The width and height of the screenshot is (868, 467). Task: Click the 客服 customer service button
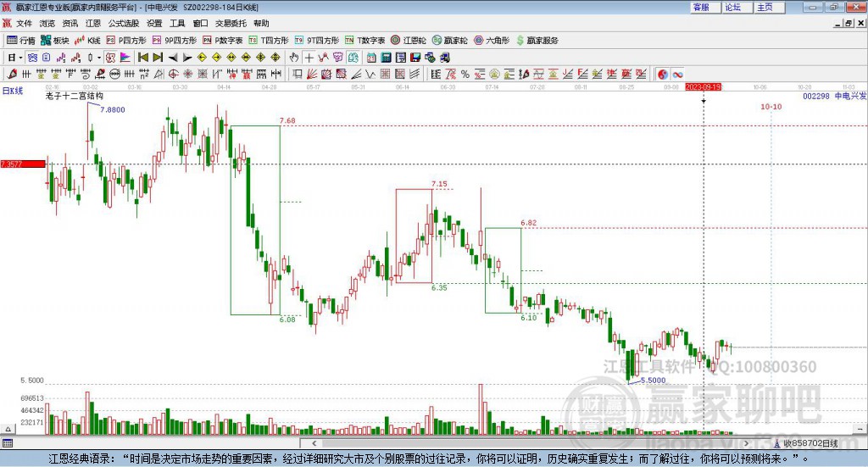point(705,7)
